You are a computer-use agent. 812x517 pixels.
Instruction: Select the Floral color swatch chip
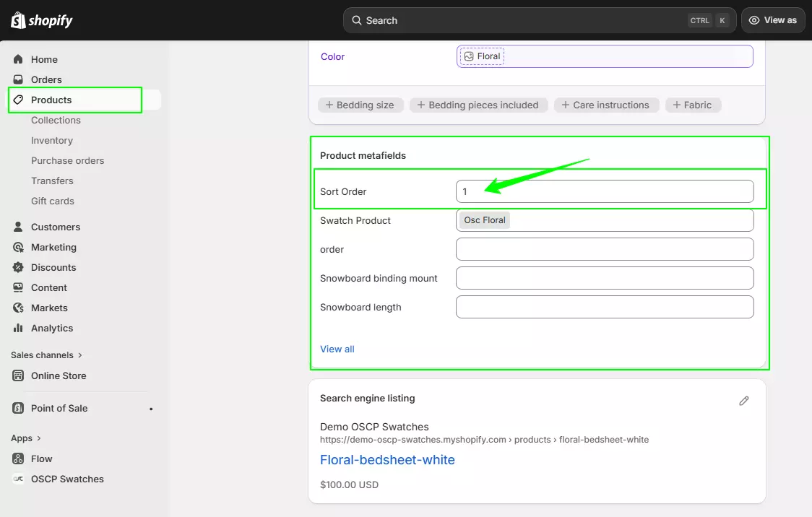(x=482, y=56)
